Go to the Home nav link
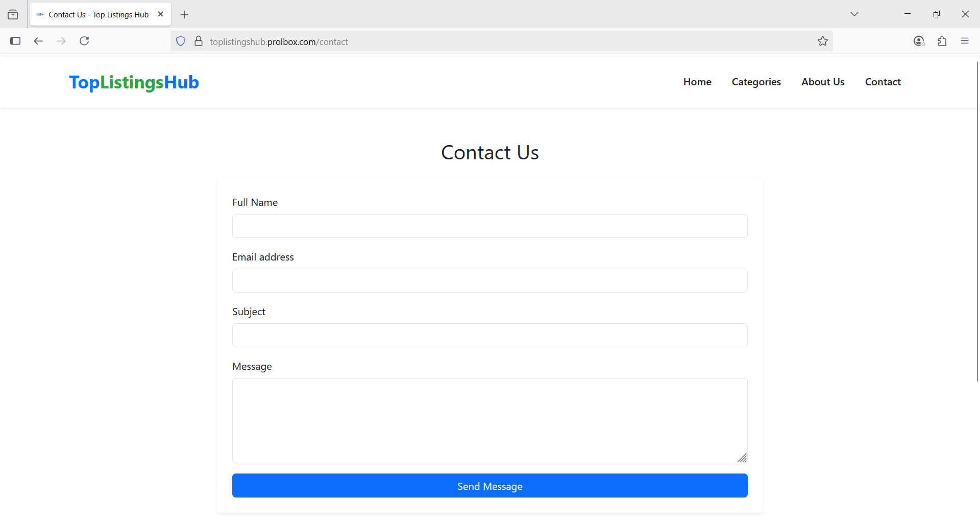 click(697, 82)
